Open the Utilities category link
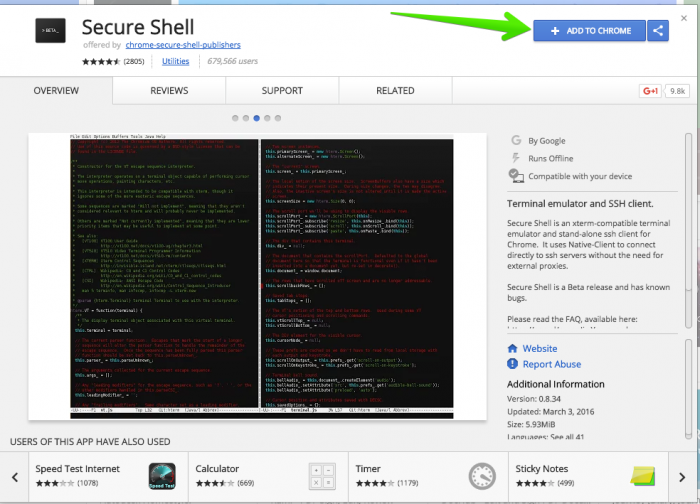 pyautogui.click(x=175, y=61)
